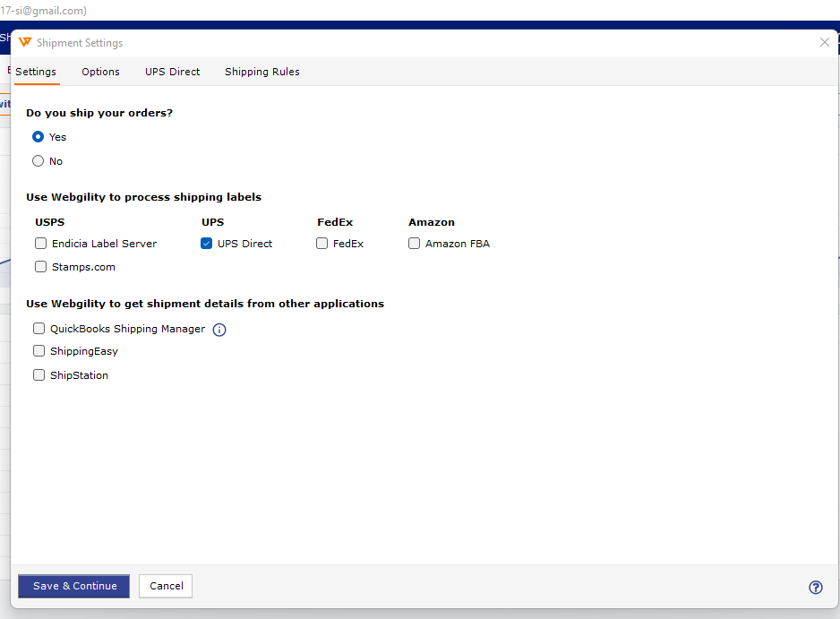Click the UPS column header text
This screenshot has height=619, width=840.
[x=212, y=222]
